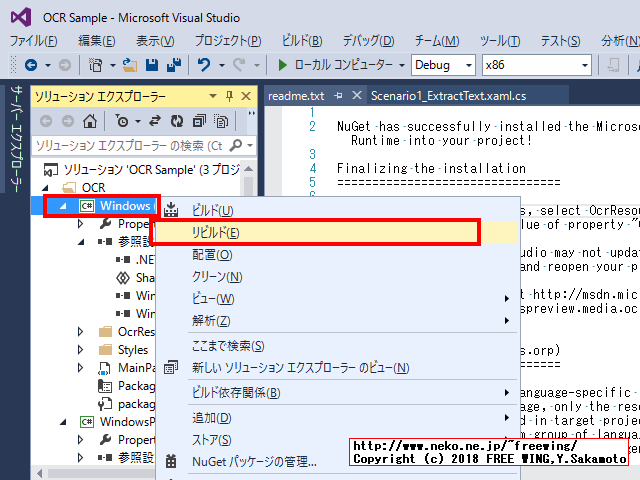Open the ビルド(B) menu
Viewport: 640px width, 480px height.
pyautogui.click(x=302, y=40)
